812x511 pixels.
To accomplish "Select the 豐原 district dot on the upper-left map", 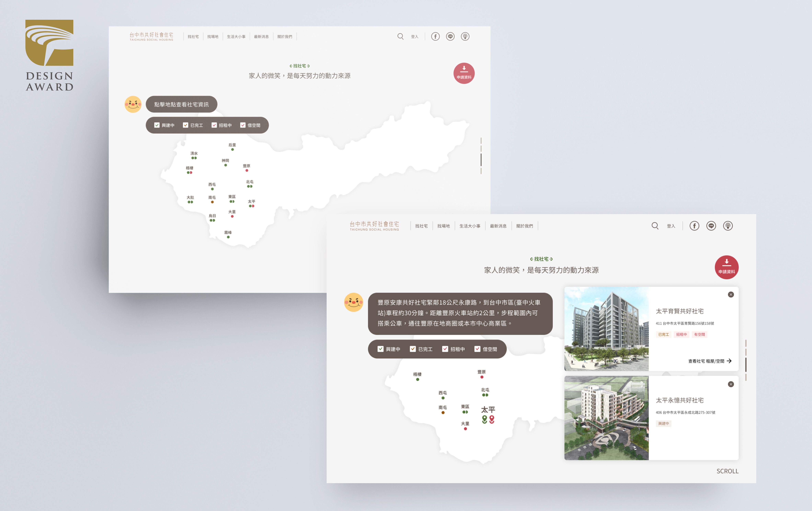I will click(247, 171).
